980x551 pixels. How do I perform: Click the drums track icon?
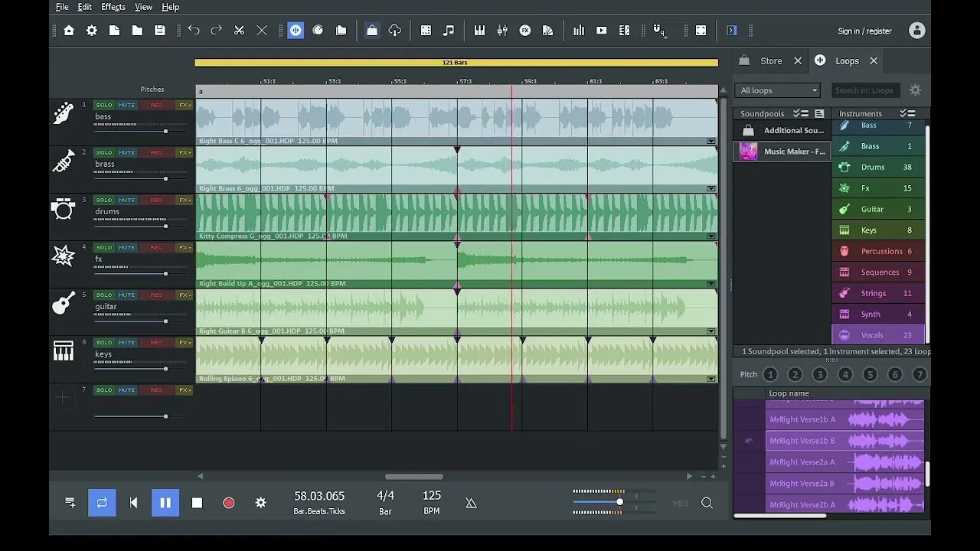[x=64, y=208]
